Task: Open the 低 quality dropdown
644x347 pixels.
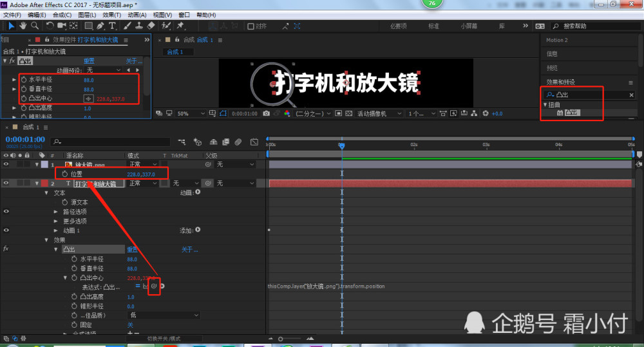Action: [164, 315]
